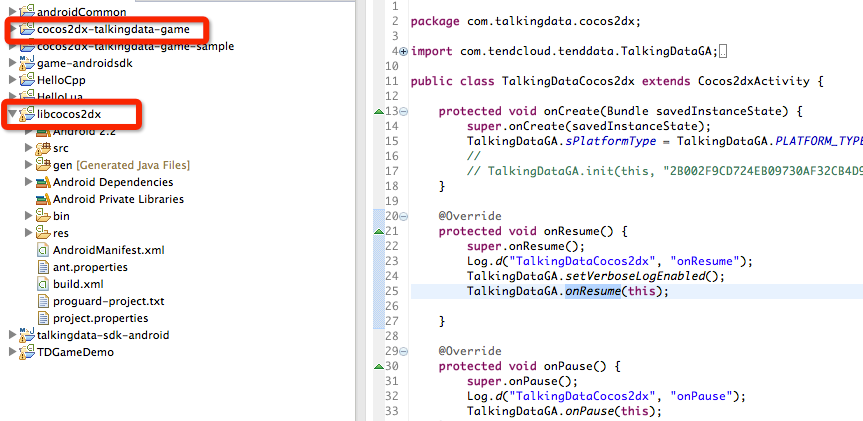Image resolution: width=863 pixels, height=421 pixels.
Task: Collapse onPause method fold at line 29
Action: tap(403, 351)
